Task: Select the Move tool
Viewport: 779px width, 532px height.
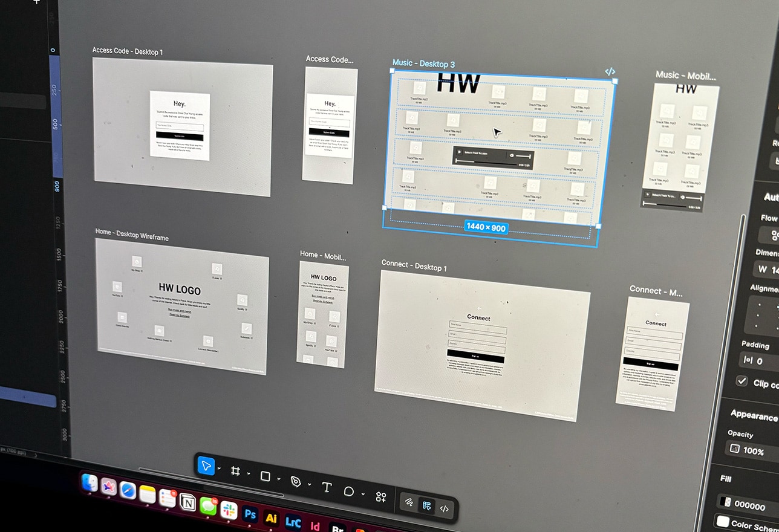Action: click(x=206, y=465)
